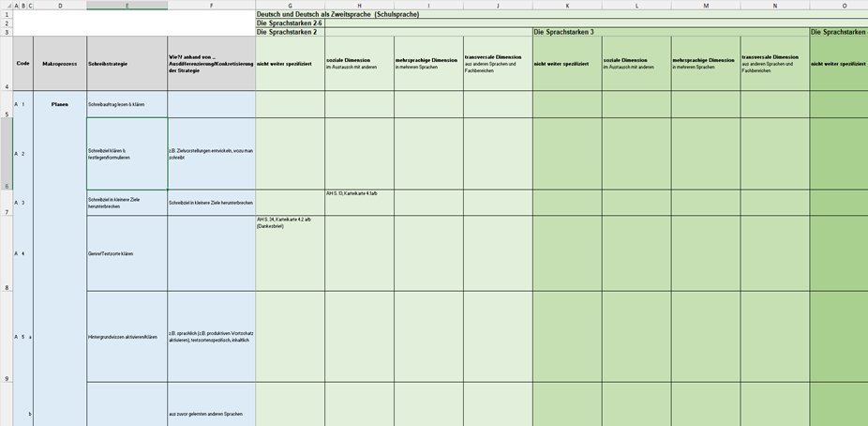This screenshot has width=868, height=426.
Task: Click 'Schreibauftrag lesen & klären' cell
Action: pos(127,104)
